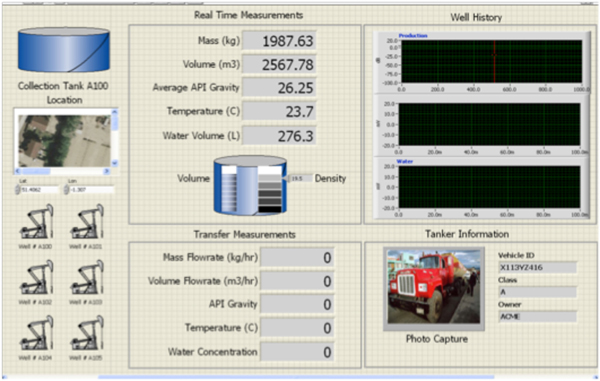Click the Density slider pointer on tank
The height and width of the screenshot is (381, 600).
pos(287,179)
